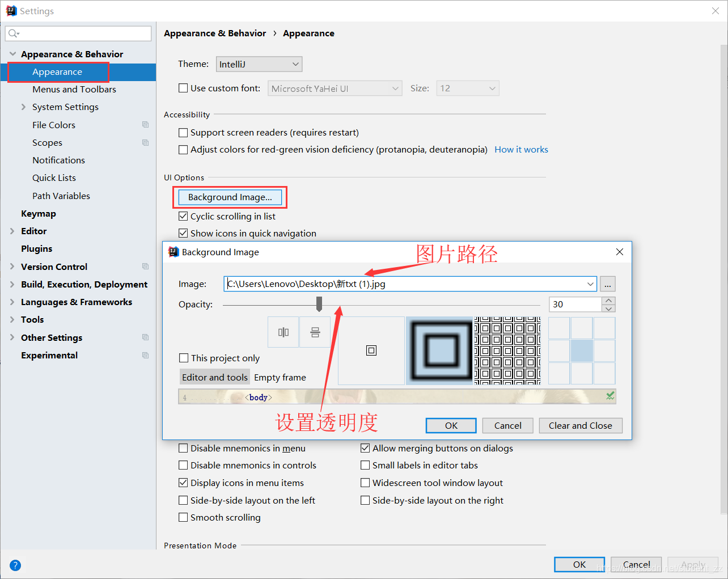Click the Opacity value field showing 30
The height and width of the screenshot is (579, 728).
[575, 305]
